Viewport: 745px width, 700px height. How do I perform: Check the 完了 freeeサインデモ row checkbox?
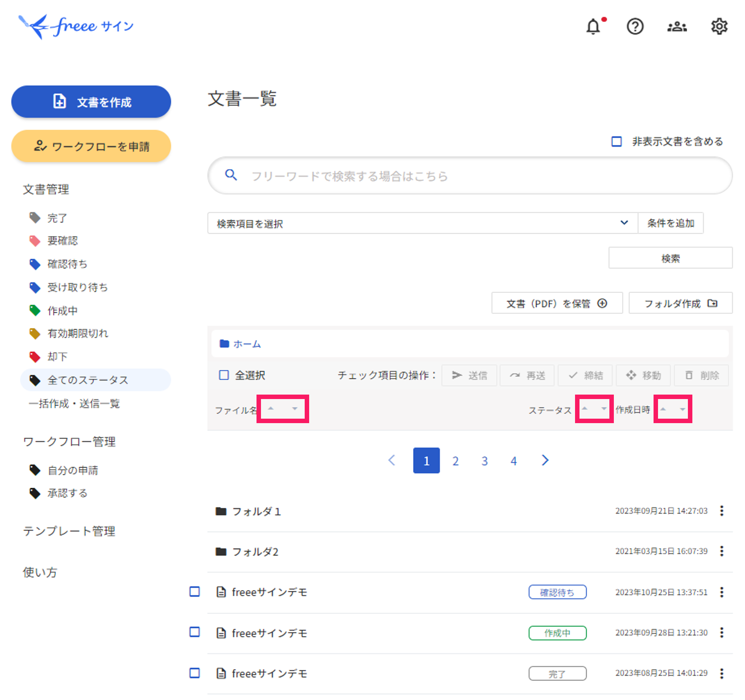195,673
